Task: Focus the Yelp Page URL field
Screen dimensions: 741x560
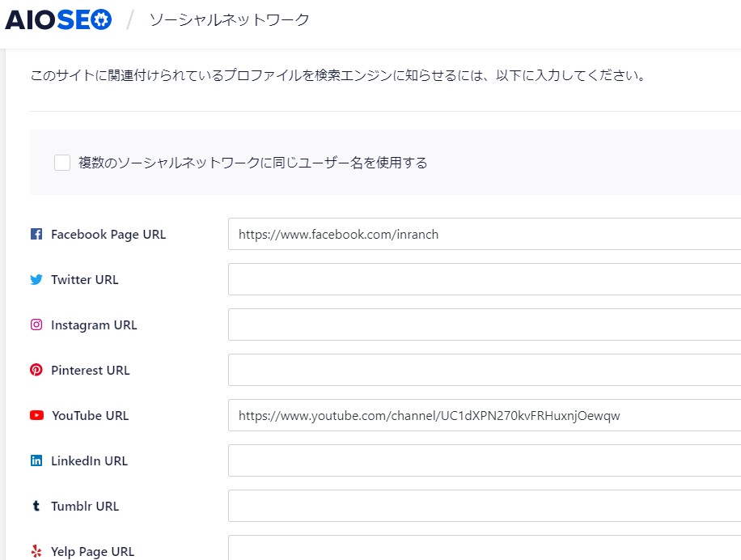Action: (485, 548)
